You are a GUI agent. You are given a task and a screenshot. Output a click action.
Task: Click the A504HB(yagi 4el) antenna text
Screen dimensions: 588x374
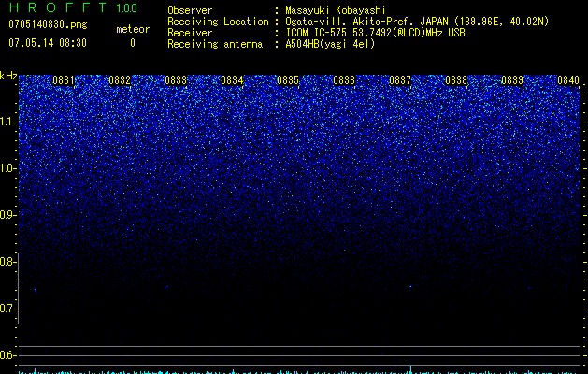coord(330,44)
